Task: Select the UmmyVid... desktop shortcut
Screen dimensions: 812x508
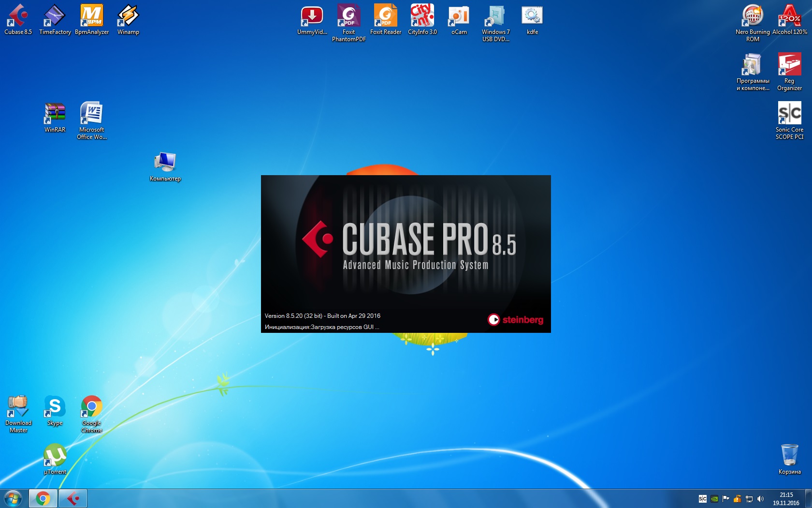Action: coord(312,19)
